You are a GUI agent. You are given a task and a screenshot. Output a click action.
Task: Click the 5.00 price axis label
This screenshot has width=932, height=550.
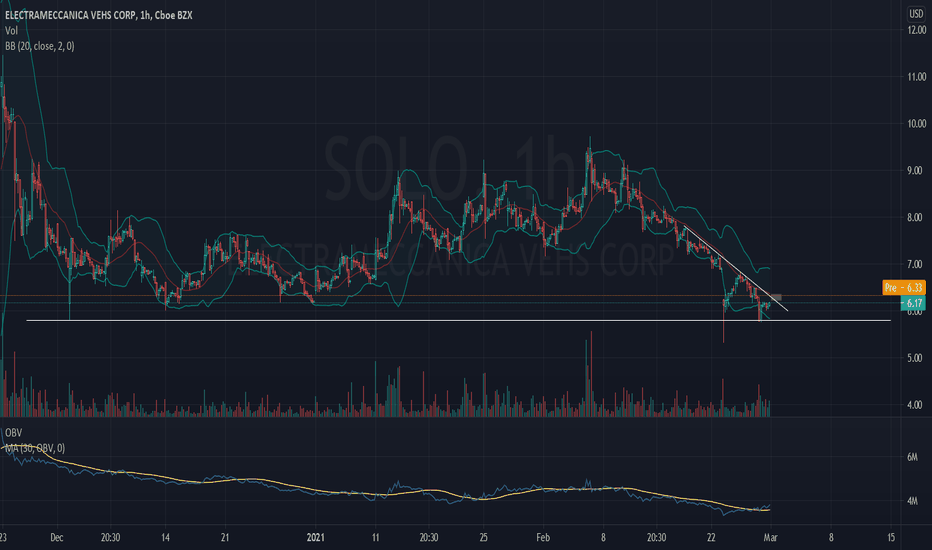point(916,358)
